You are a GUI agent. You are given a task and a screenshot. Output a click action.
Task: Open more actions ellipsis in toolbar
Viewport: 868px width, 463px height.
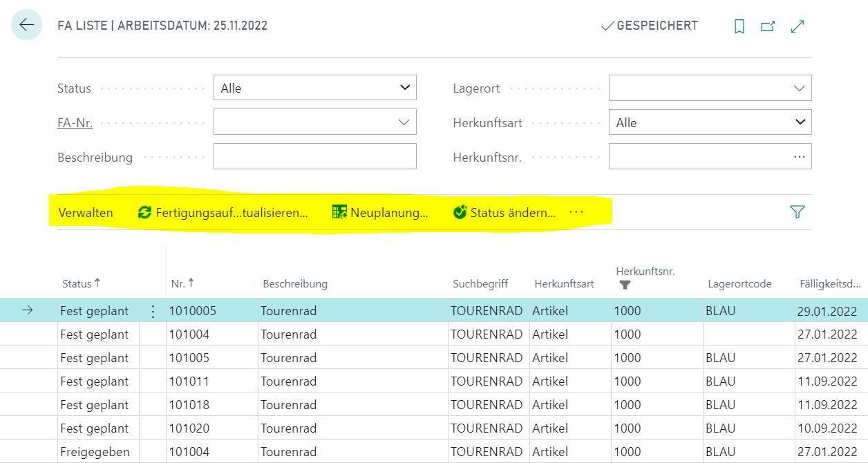576,212
